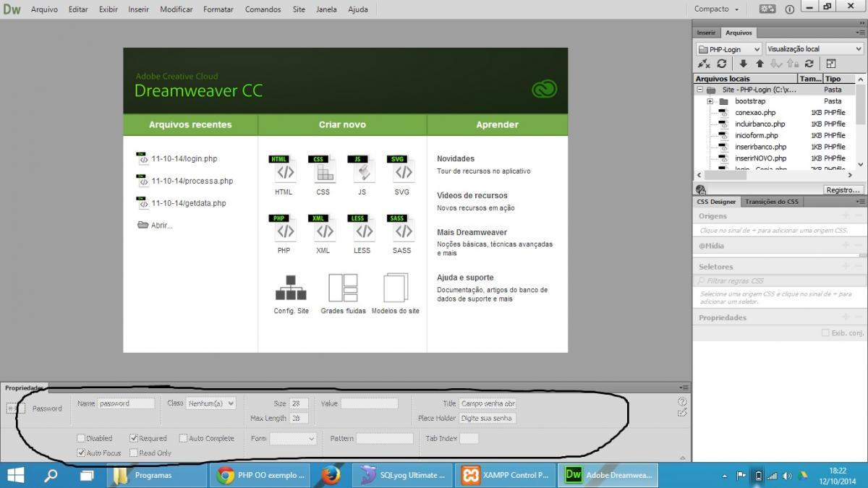The width and height of the screenshot is (868, 488).
Task: Switch to the Inserir tab
Action: [706, 33]
